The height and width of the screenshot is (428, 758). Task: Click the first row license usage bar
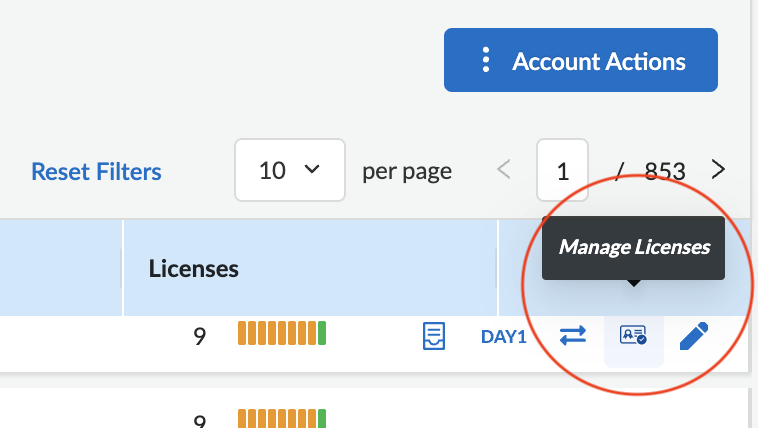282,334
